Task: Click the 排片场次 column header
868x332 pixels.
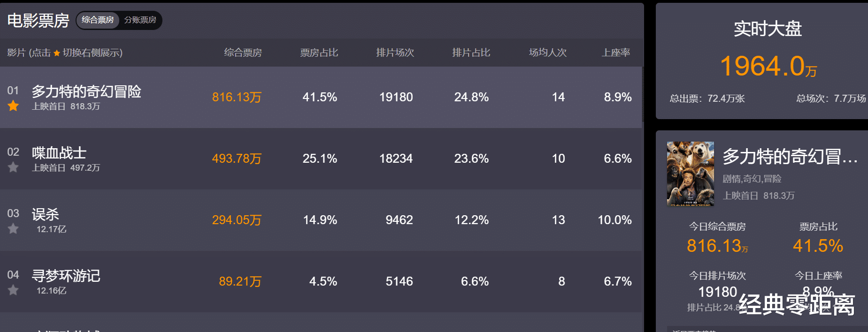Action: (x=395, y=53)
